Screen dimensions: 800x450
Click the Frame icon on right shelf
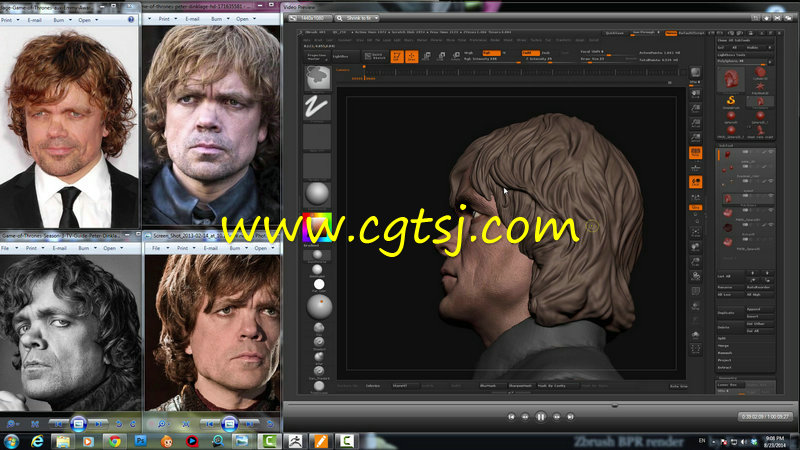(695, 232)
